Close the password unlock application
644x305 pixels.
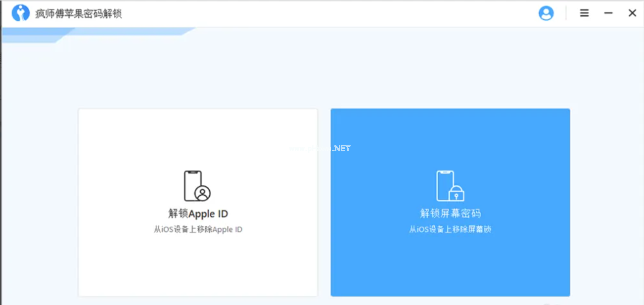click(632, 13)
